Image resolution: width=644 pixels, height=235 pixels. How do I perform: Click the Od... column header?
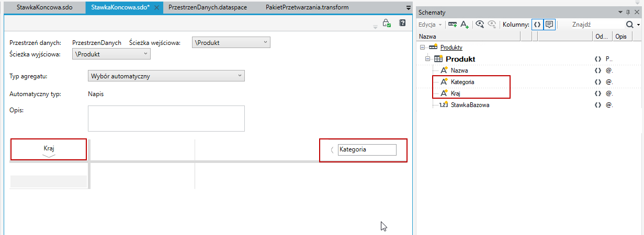[602, 37]
